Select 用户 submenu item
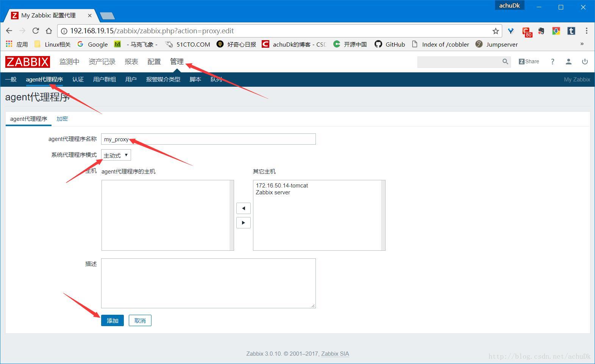 pos(131,79)
